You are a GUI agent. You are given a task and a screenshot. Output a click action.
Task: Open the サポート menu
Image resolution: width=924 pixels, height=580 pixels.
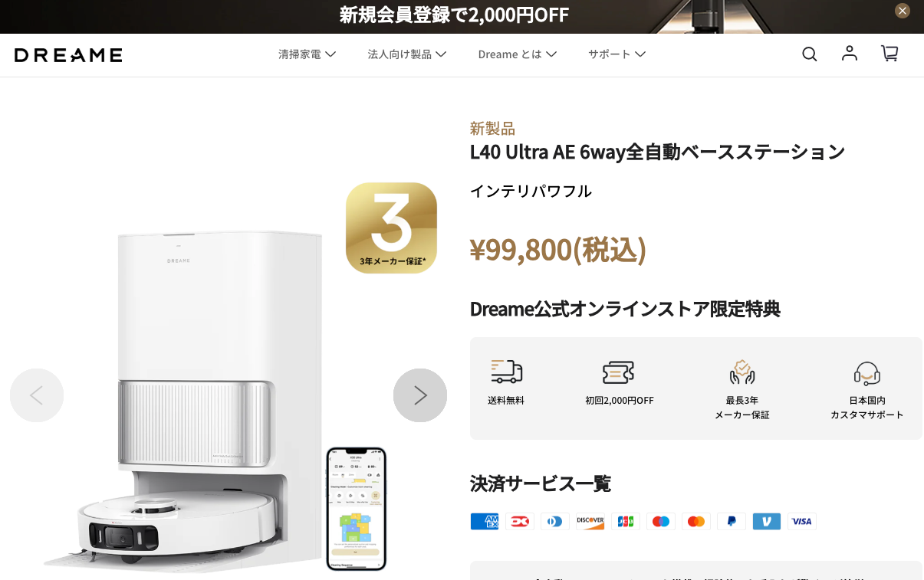click(x=617, y=54)
